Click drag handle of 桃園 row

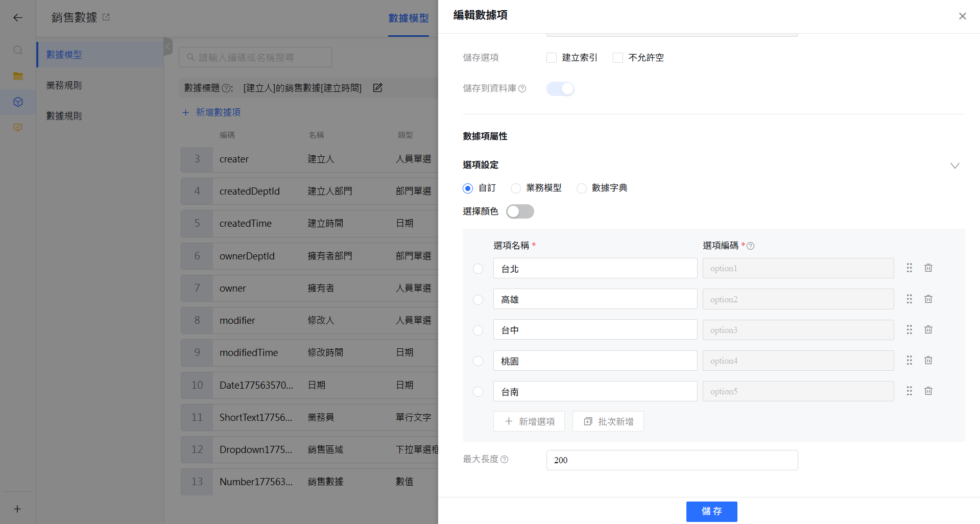[909, 360]
